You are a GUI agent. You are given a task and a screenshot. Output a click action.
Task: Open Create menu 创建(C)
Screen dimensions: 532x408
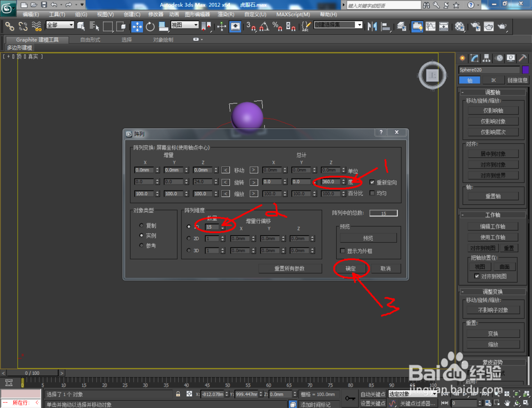(x=132, y=14)
